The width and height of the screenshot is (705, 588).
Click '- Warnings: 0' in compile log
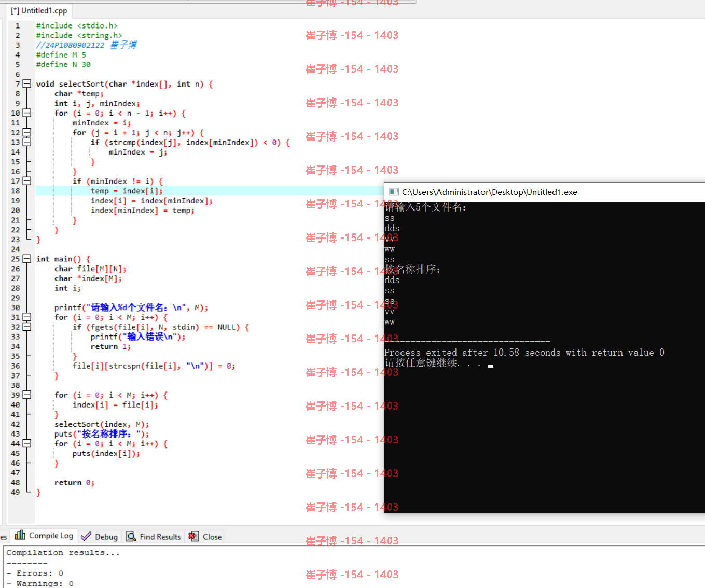coord(40,583)
